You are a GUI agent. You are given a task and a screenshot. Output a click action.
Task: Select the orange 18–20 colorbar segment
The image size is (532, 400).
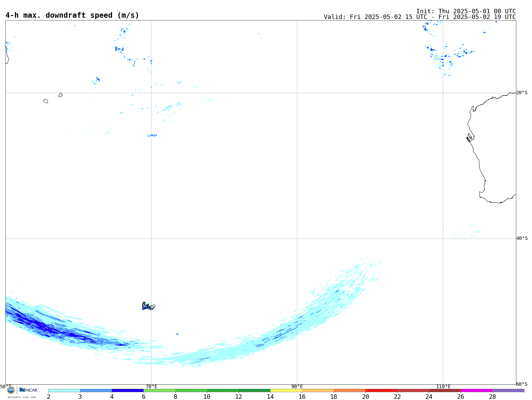349,391
